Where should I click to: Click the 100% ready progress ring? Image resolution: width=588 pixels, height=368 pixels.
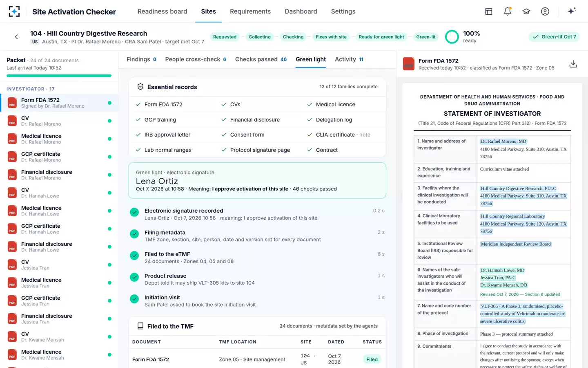coord(452,37)
